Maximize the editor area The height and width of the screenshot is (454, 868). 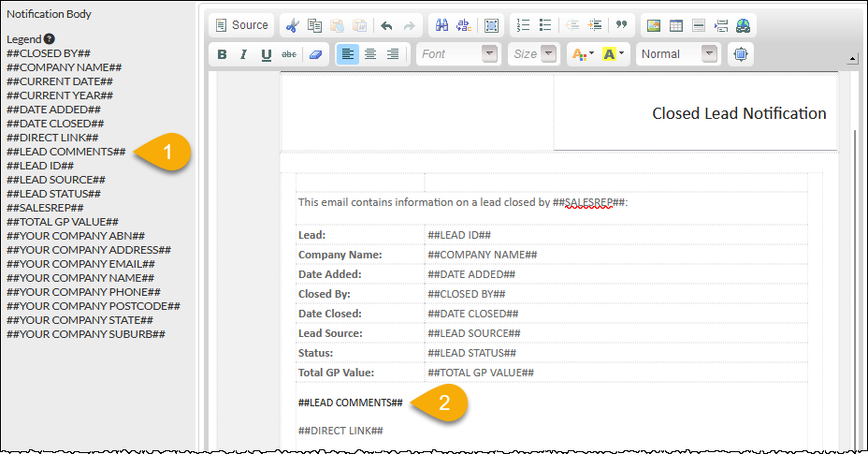tap(741, 54)
